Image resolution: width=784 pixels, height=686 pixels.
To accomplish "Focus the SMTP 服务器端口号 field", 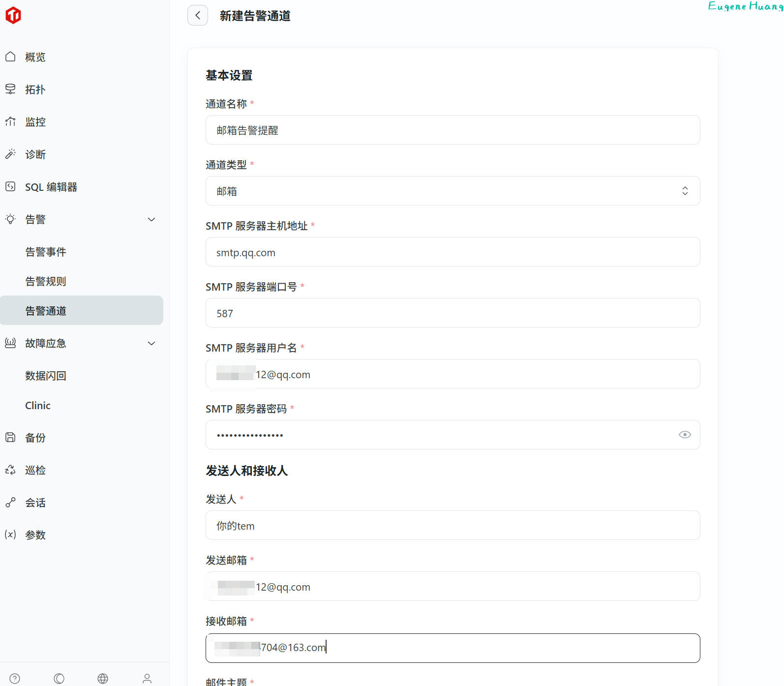I will (x=452, y=313).
